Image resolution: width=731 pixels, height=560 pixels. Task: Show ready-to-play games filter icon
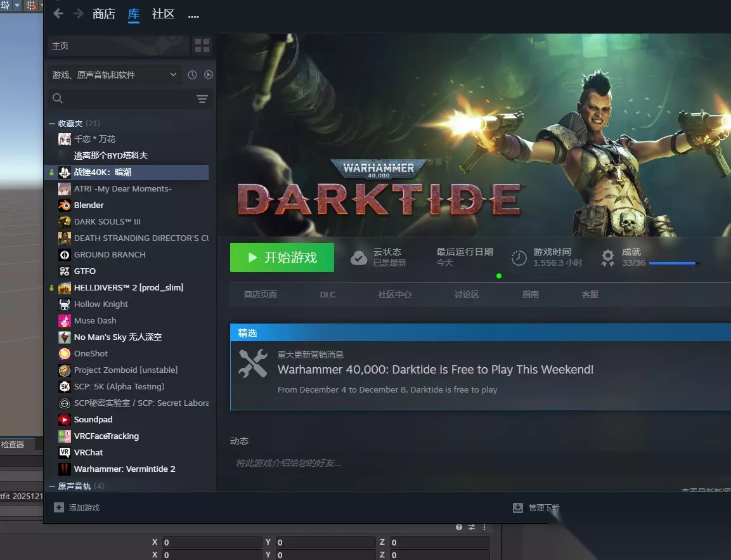pos(209,75)
